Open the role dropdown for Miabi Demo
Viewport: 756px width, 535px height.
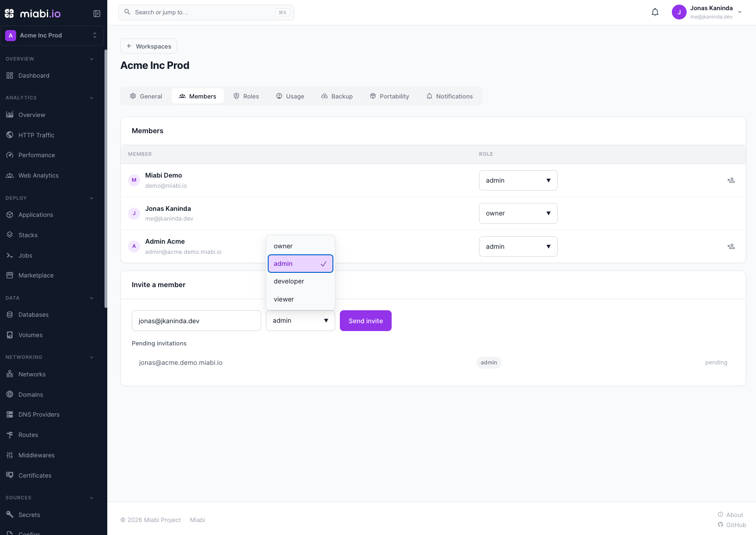tap(518, 180)
